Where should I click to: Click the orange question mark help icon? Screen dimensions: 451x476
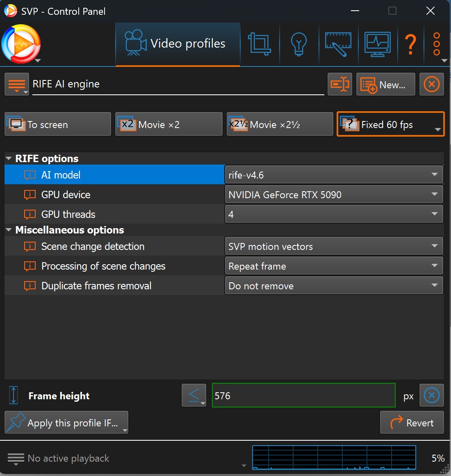(x=410, y=44)
